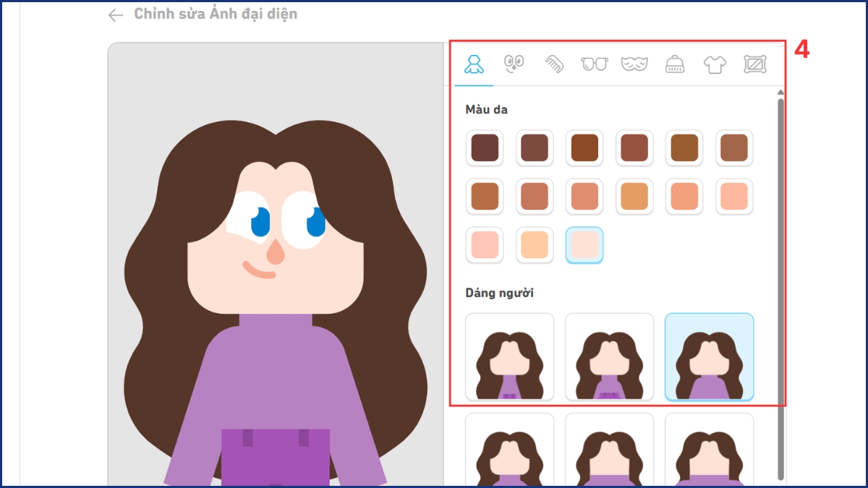Switch to the eyes and face tab
Viewport: 868px width, 488px height.
click(x=514, y=64)
